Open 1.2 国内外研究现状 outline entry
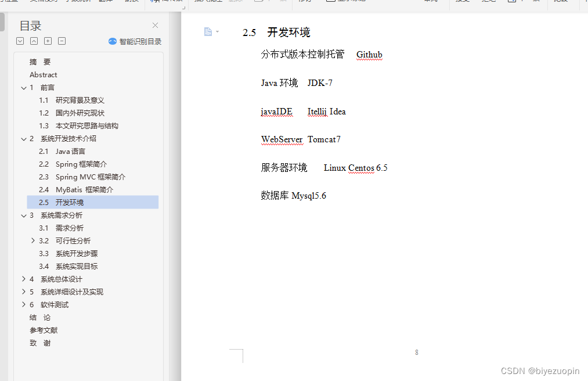The image size is (588, 381). click(71, 113)
